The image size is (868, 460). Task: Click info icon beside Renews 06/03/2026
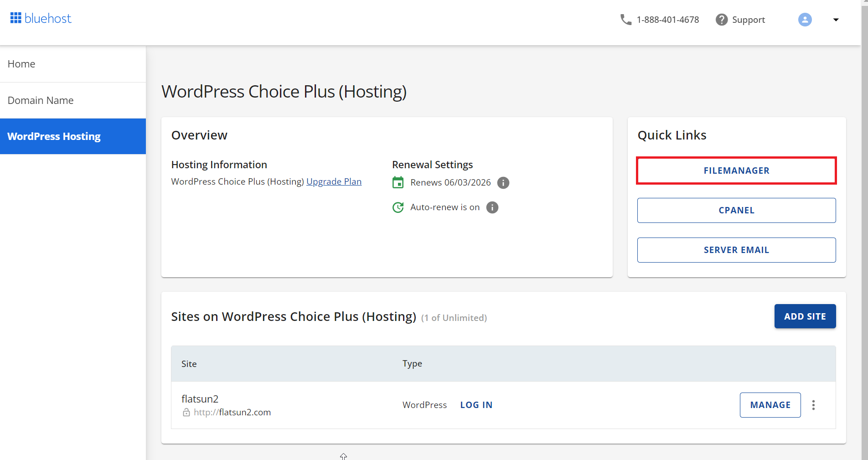(503, 183)
